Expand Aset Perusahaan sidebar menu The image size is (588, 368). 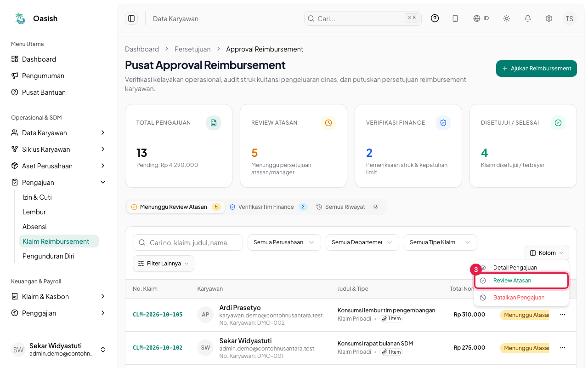(x=59, y=166)
